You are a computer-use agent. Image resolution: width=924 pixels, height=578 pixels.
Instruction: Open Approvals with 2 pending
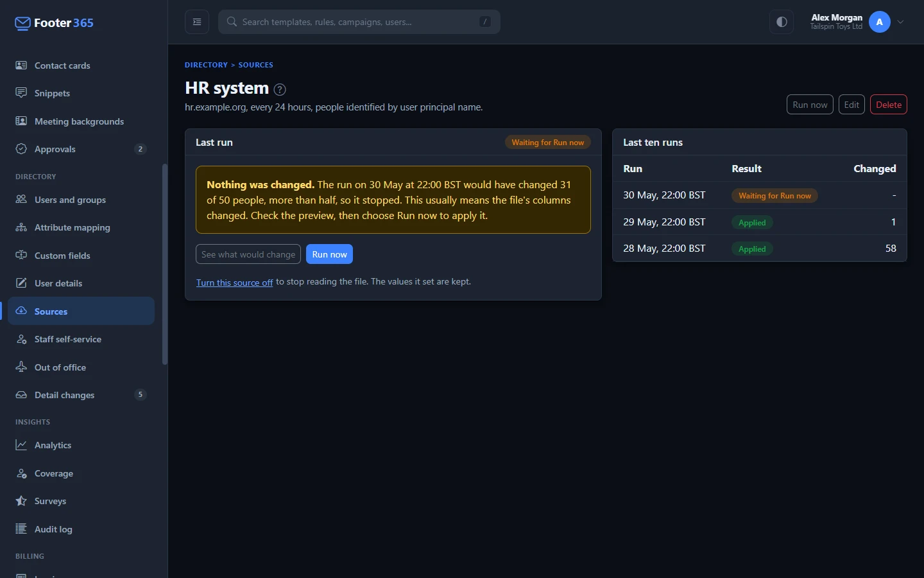81,149
